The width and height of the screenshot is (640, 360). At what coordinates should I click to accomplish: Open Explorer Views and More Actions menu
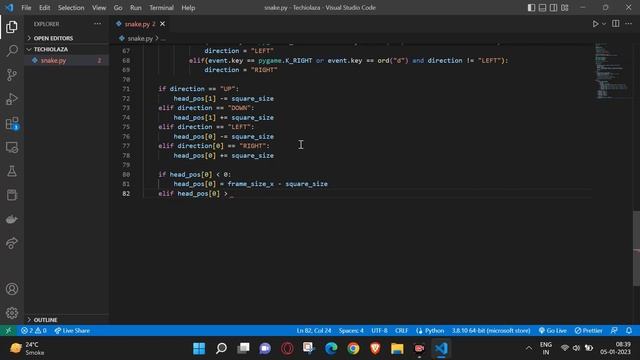point(97,24)
